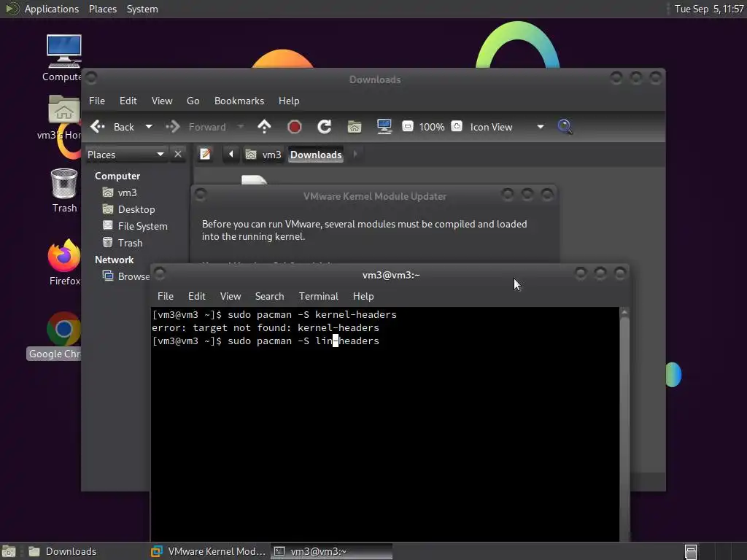Click the path bar right scroll arrow
747x560 pixels.
click(x=355, y=155)
